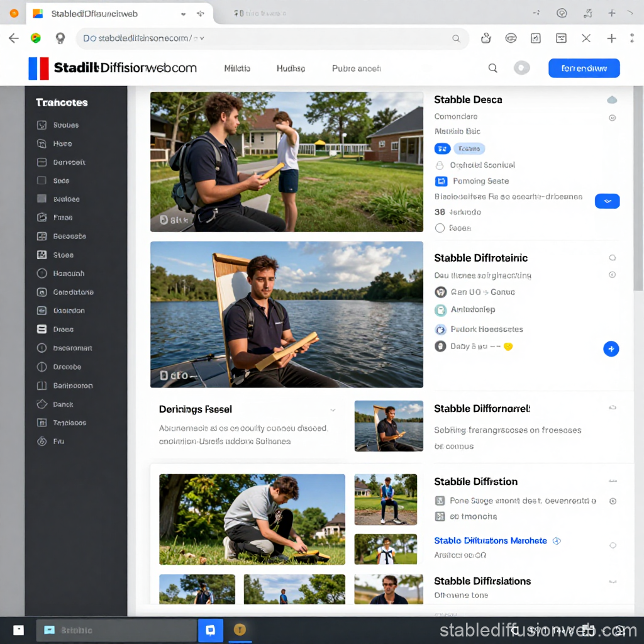Switch to the Pubre anoeh nav item
Screen dimensions: 644x644
coord(356,69)
